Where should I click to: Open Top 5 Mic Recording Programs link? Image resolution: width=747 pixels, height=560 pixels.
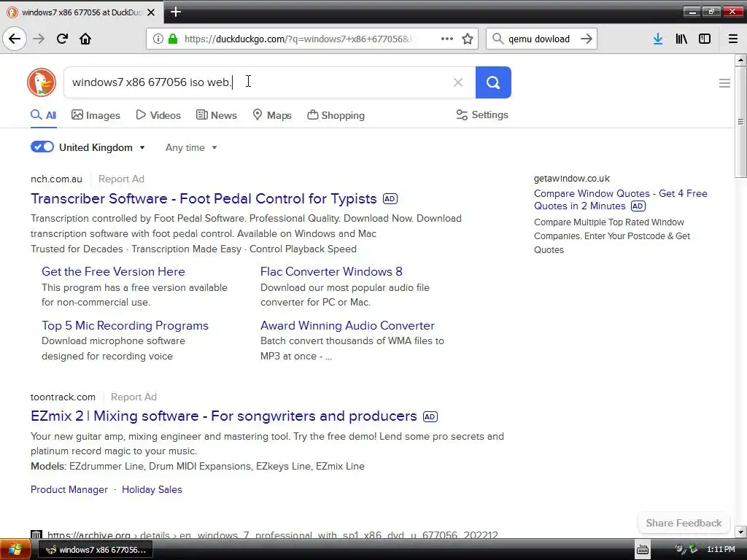click(x=125, y=326)
